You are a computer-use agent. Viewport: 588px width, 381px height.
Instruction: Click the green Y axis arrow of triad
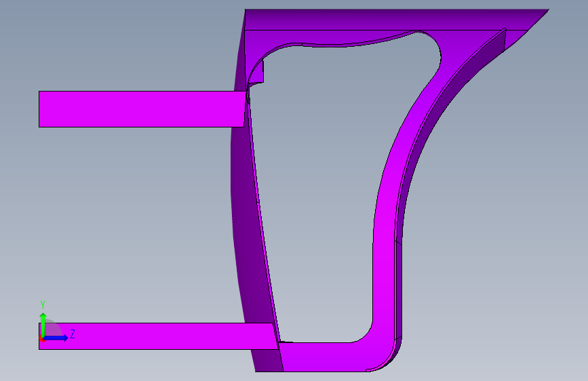click(43, 324)
